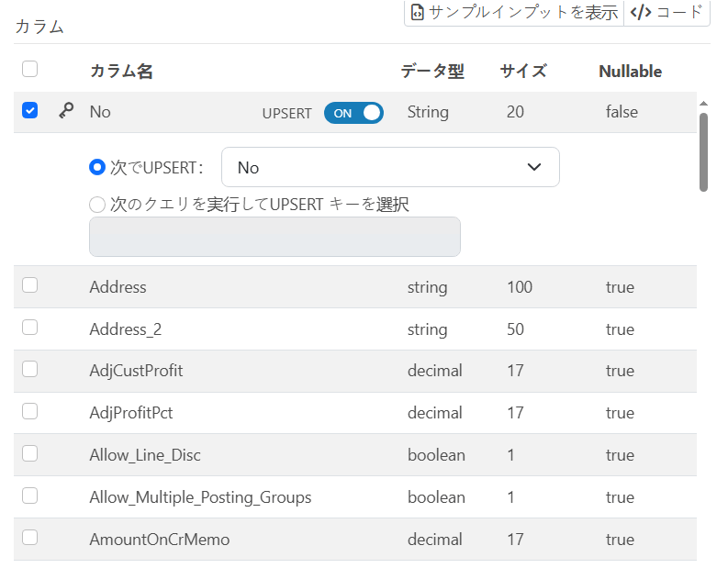Viewport: 728px width, 568px height.
Task: Tick the AdjProfitPct checkbox
Action: 29,411
